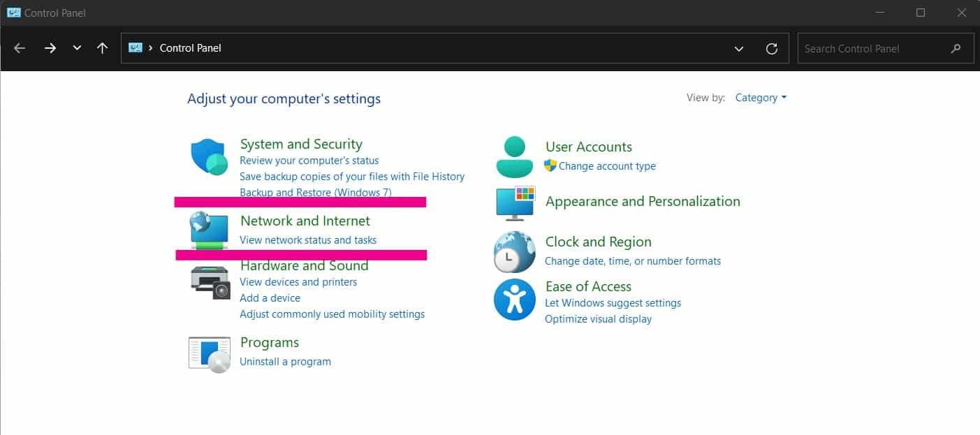This screenshot has height=435, width=980.
Task: Focus the Search Control Panel field
Action: (x=885, y=48)
